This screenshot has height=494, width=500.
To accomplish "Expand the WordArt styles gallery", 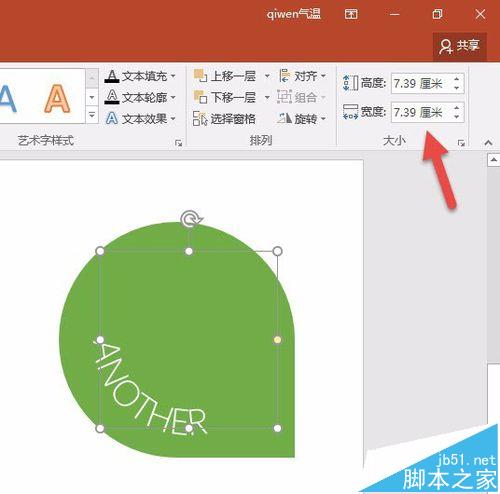I will 92,115.
